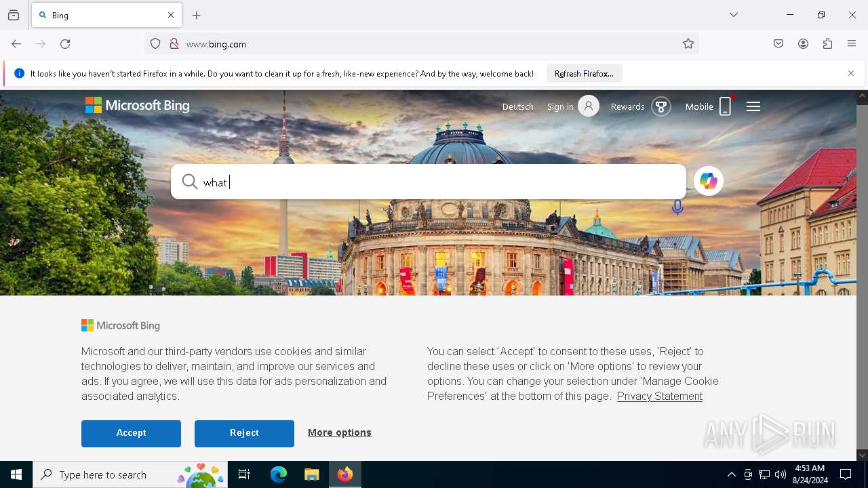Click the search magnifier icon
The height and width of the screenshot is (488, 868).
pos(190,182)
